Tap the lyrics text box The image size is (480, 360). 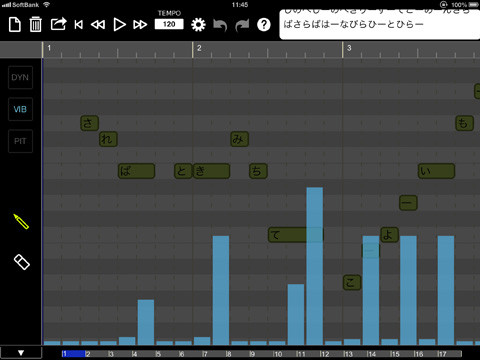[x=380, y=24]
